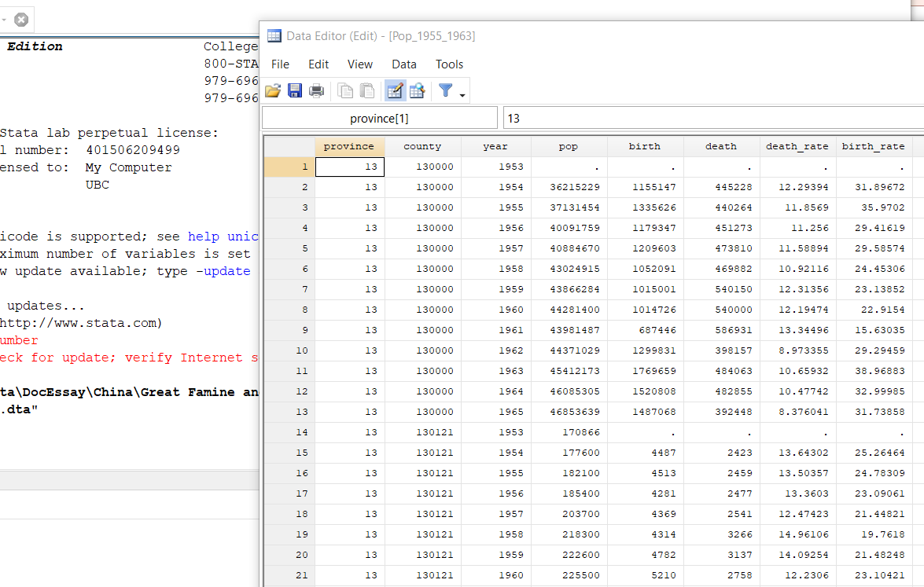Save dataset with floppy disk icon
This screenshot has width=924, height=587.
[295, 91]
